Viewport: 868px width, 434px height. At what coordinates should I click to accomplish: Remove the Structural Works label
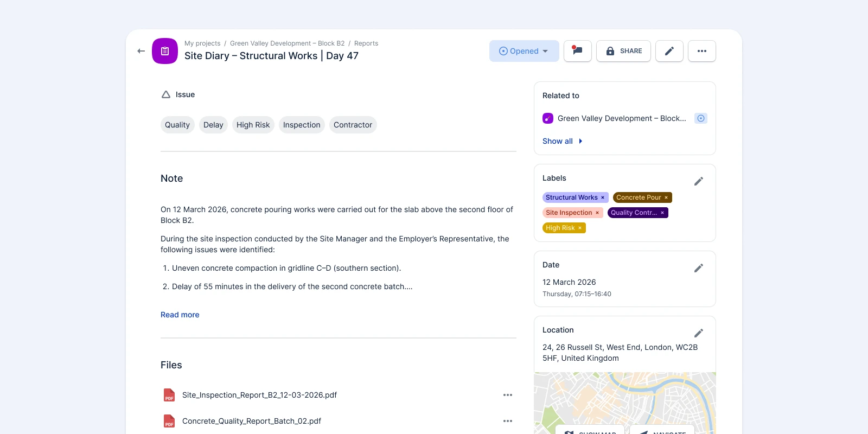tap(603, 197)
